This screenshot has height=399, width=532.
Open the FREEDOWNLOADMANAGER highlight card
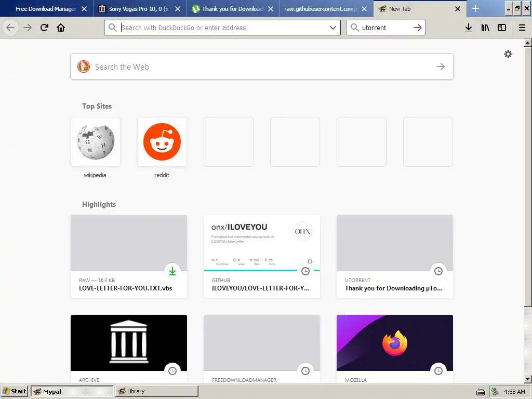[x=262, y=349]
